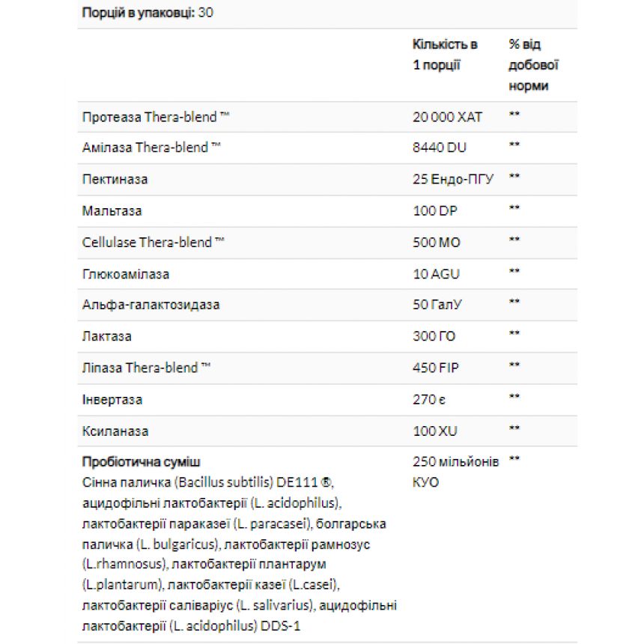Viewport: 644px width, 644px height.
Task: Click the 'Пробіотична суміш' bold heading
Action: coord(141,462)
